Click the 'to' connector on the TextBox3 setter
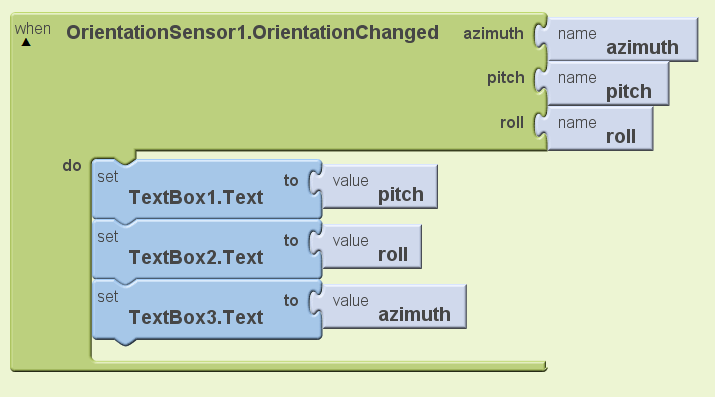The image size is (715, 397). coord(291,300)
